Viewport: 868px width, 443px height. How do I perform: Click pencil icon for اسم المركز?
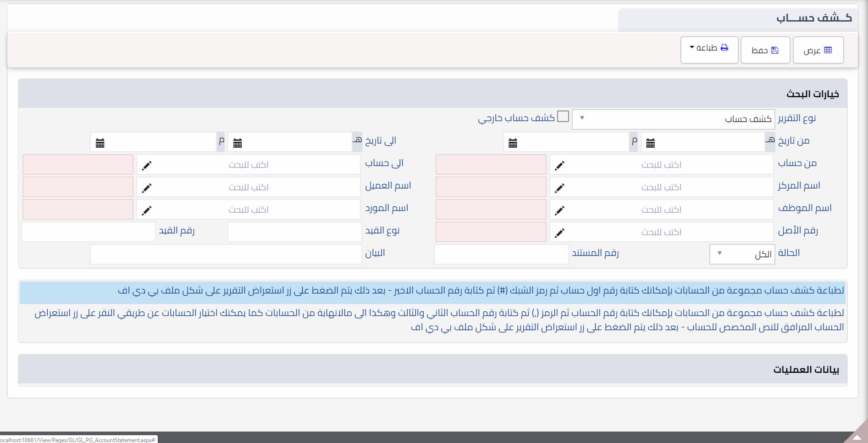[559, 188]
